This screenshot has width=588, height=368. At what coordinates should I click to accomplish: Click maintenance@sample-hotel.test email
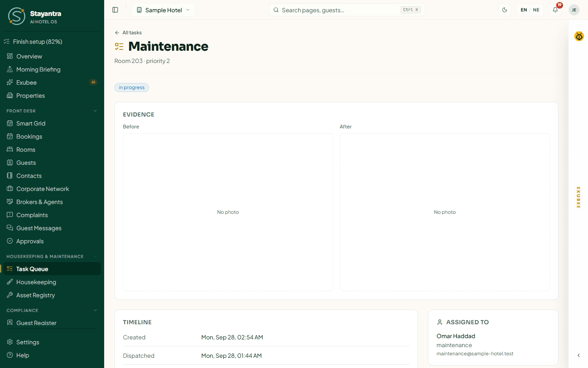475,354
